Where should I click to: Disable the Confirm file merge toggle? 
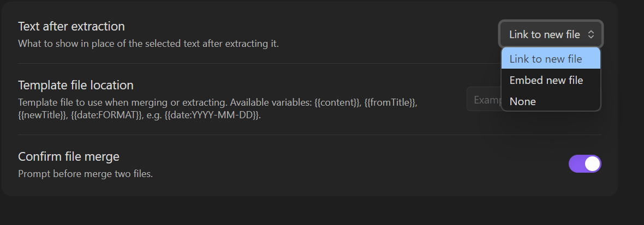(585, 163)
